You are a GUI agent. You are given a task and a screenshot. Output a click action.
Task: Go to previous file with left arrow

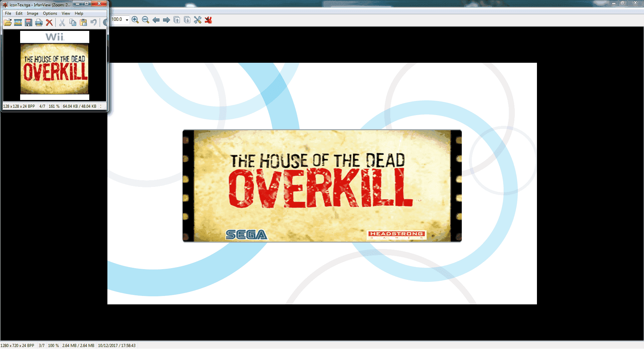(156, 20)
